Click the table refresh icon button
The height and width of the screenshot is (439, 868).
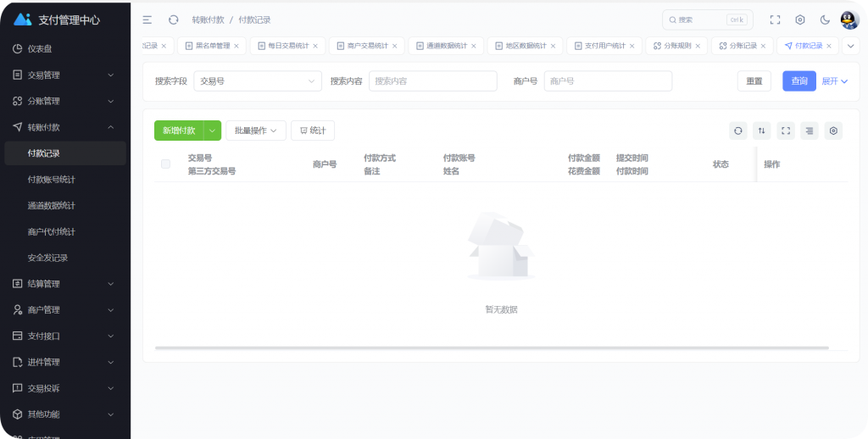[x=738, y=131]
